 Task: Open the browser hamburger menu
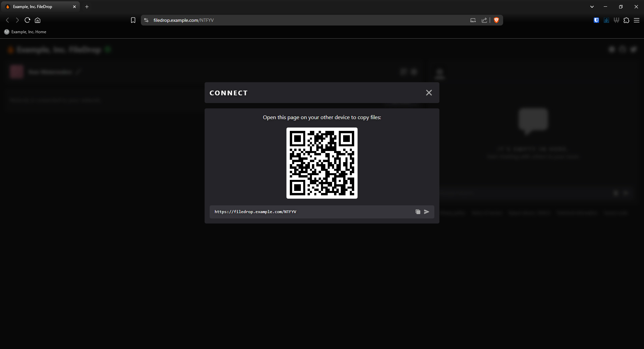point(637,20)
